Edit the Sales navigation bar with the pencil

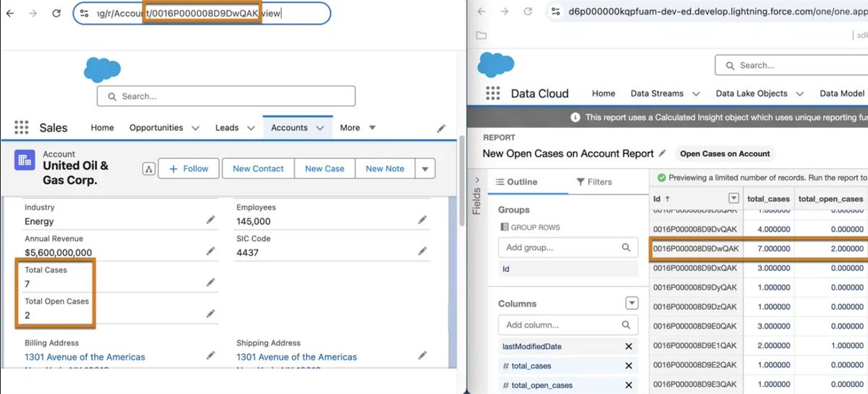(x=441, y=128)
